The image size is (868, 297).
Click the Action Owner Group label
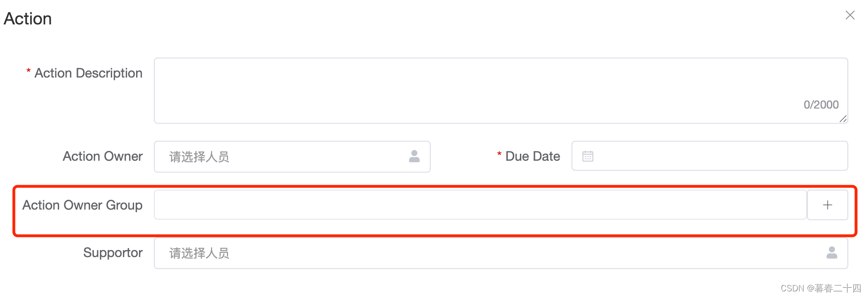coord(82,205)
